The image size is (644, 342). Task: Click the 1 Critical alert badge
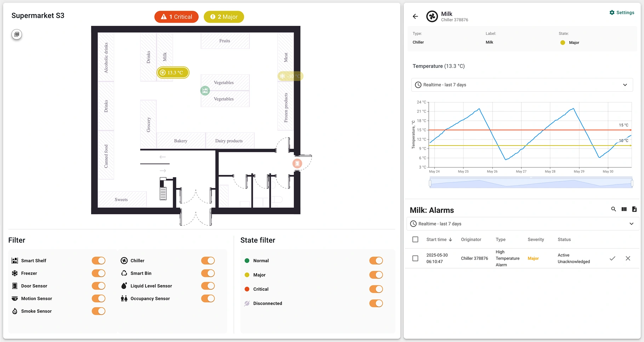(176, 17)
